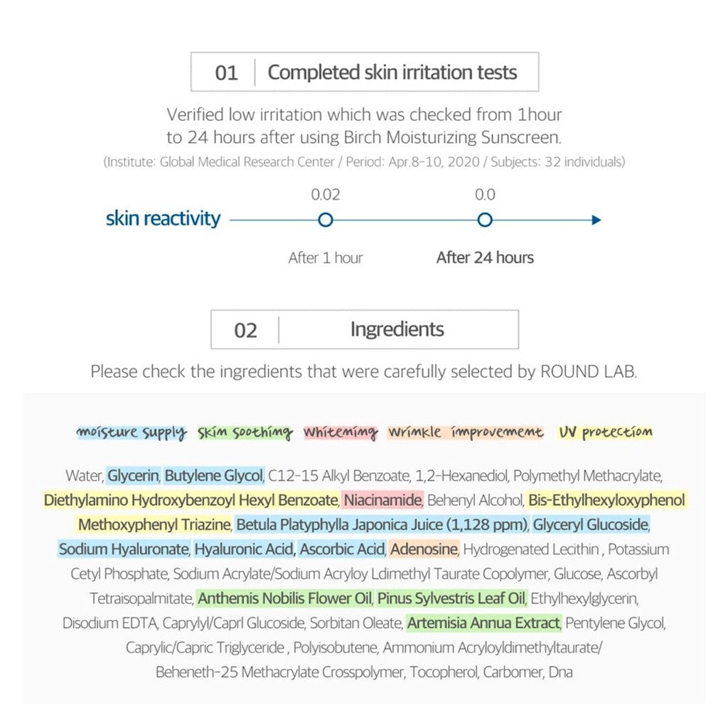The height and width of the screenshot is (728, 728).
Task: Click Diethylamino Hydroxybenzoyl Hexyl Benzoate ingredient
Action: (191, 500)
